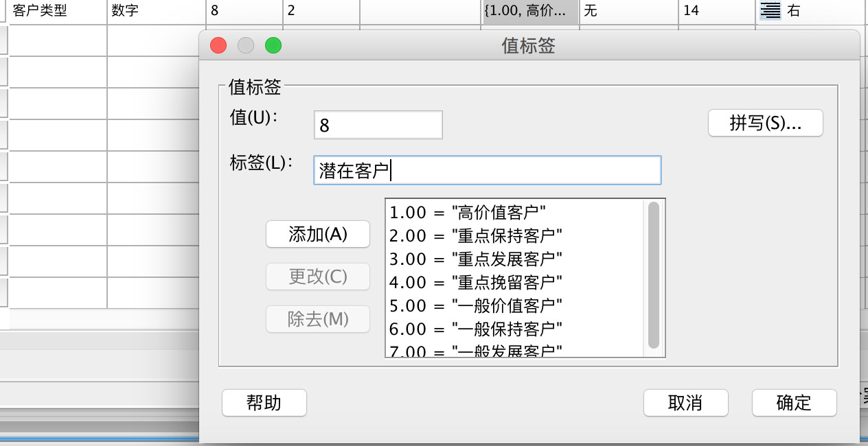Click the 更改(C) button
This screenshot has height=446, width=868.
[x=318, y=277]
